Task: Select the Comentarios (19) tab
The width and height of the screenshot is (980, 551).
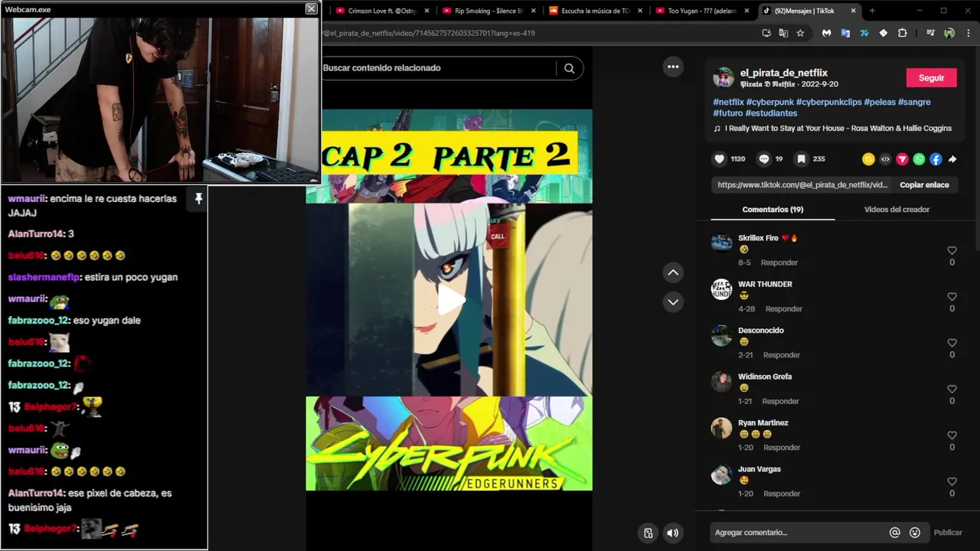Action: tap(773, 210)
